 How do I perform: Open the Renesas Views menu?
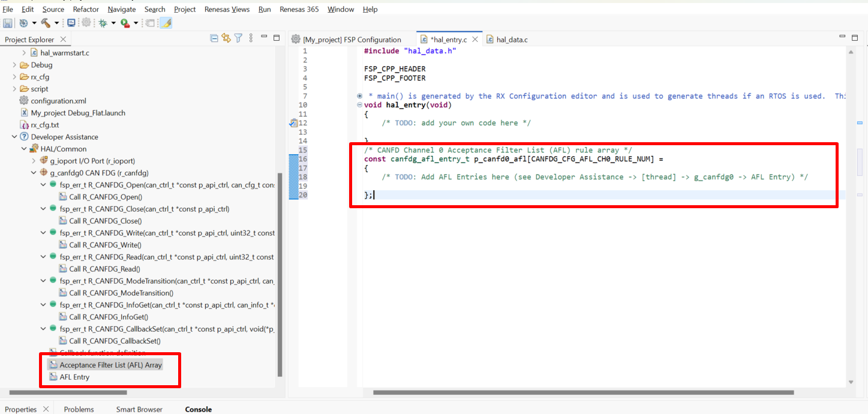point(227,9)
